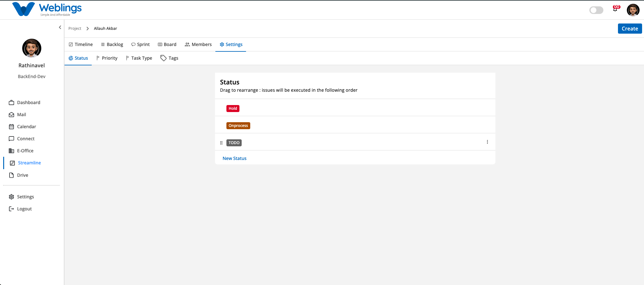
Task: Select the Status sub-tab
Action: [x=78, y=58]
